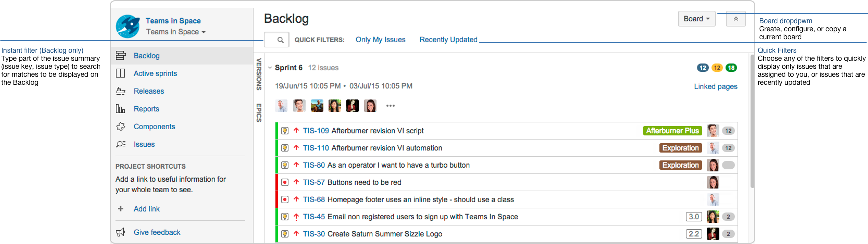This screenshot has width=868, height=244.
Task: Click the assignee avatar on TIS-109
Action: tap(713, 131)
